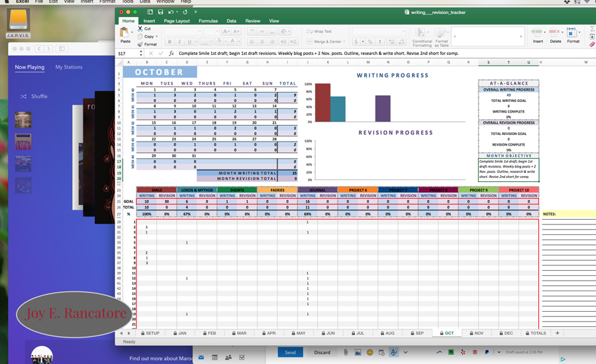Screen dimensions: 596x364
Task: Toggle Bold formatting button
Action: tap(170, 42)
